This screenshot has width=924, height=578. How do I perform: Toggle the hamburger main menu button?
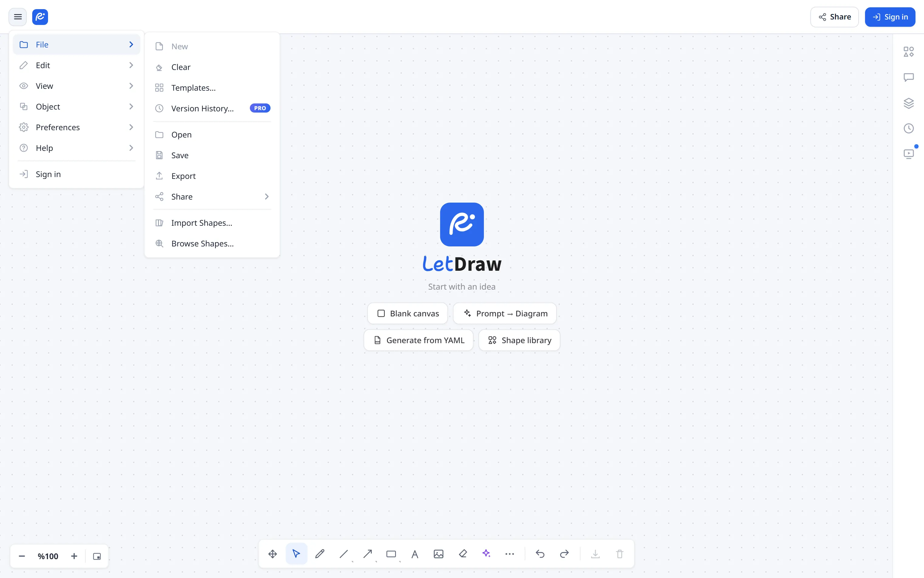coord(18,17)
